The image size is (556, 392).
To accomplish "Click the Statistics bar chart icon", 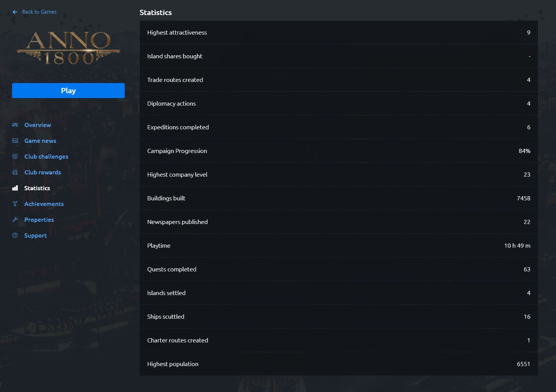I will pos(15,188).
